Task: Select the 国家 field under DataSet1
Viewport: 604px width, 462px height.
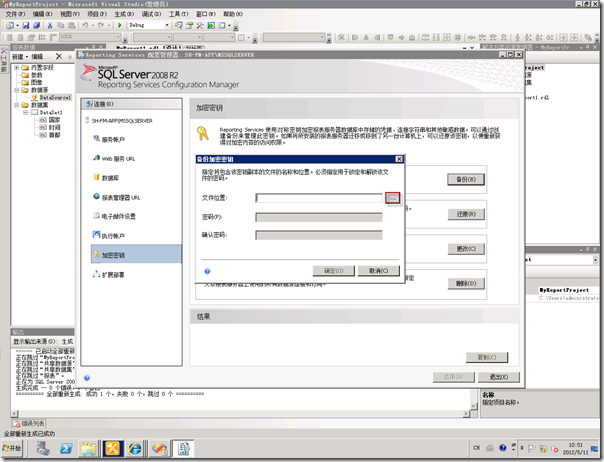Action: [x=54, y=120]
